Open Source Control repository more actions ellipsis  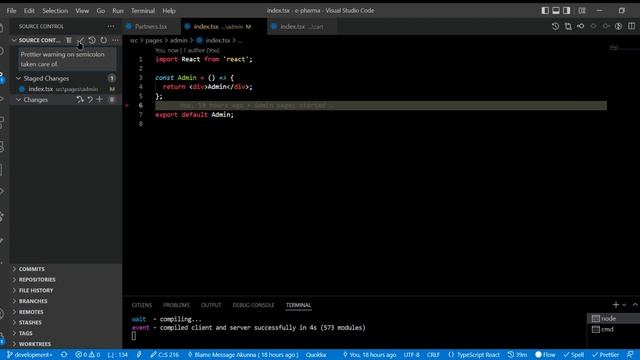pos(116,40)
